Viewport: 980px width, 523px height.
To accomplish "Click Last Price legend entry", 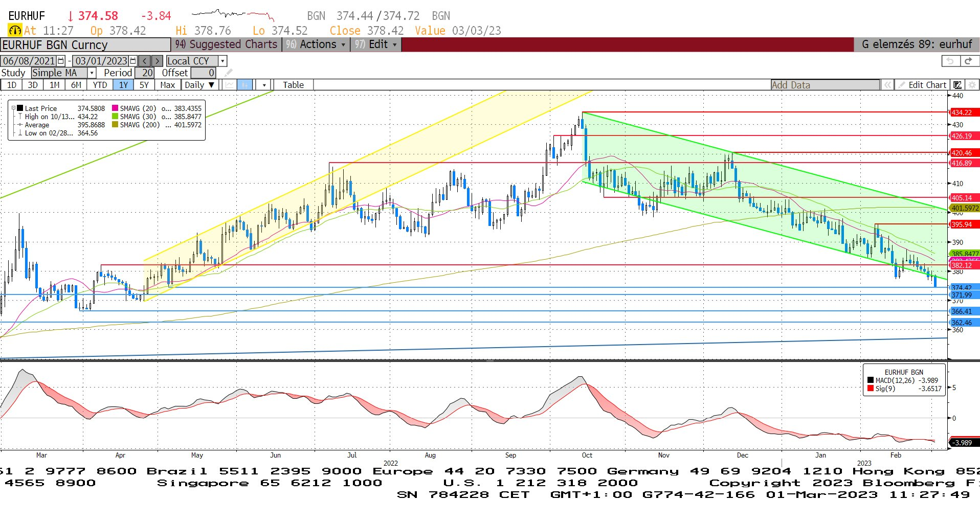I will click(41, 108).
